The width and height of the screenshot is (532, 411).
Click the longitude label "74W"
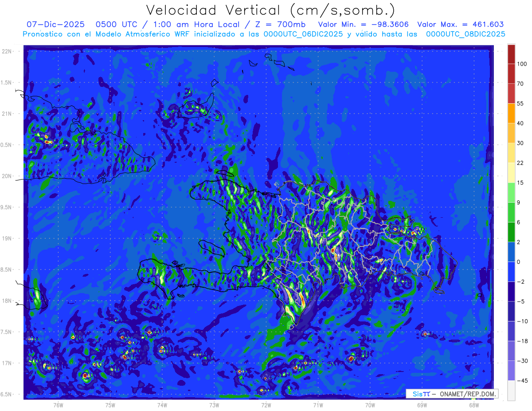[x=162, y=405]
